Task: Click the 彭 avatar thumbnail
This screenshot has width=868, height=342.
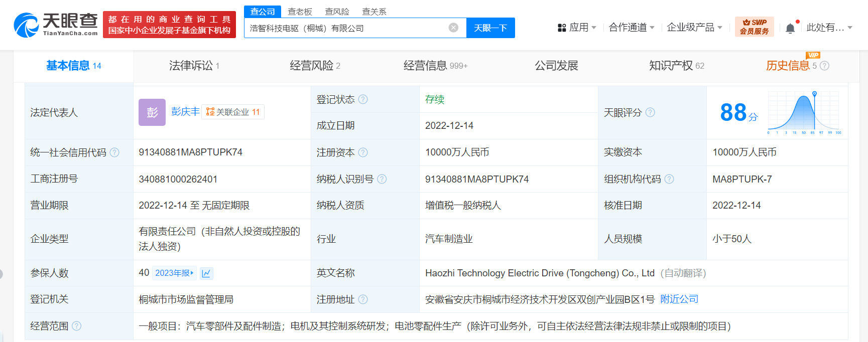Action: [x=152, y=112]
